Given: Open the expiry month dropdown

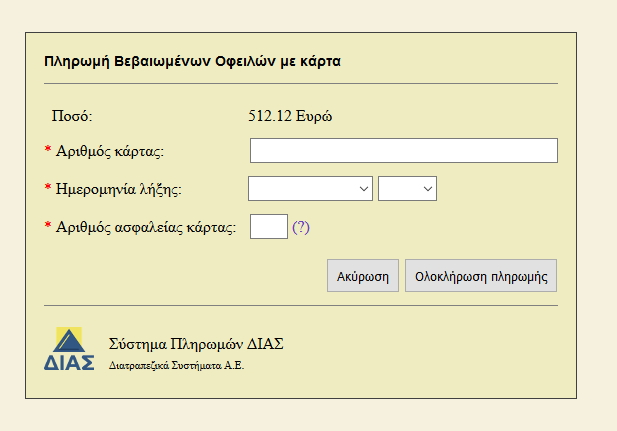Looking at the screenshot, I should point(310,189).
